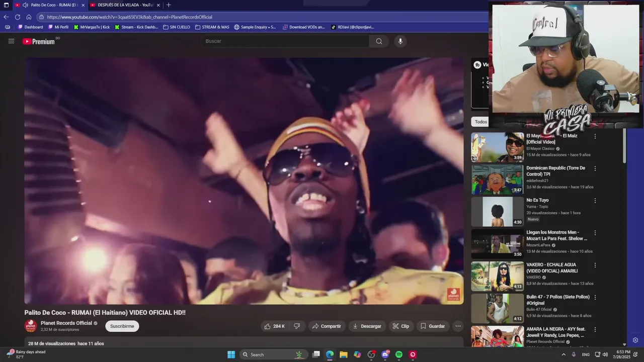This screenshot has height=362, width=644.
Task: Open El Maiz video thumbnail
Action: (498, 147)
